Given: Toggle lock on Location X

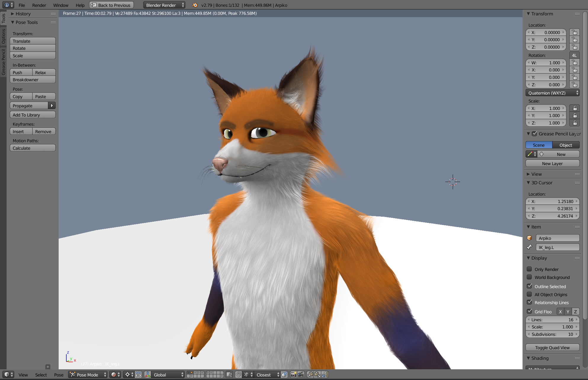Looking at the screenshot, I should (x=574, y=32).
